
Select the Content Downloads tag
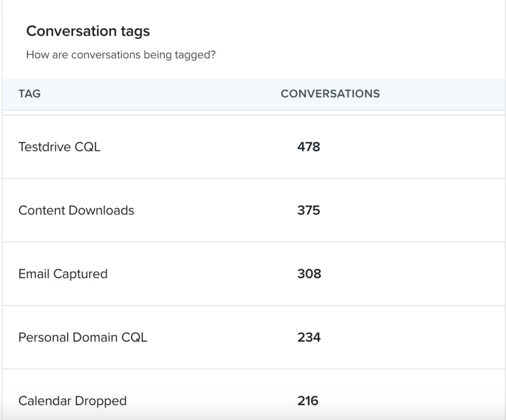pos(76,210)
